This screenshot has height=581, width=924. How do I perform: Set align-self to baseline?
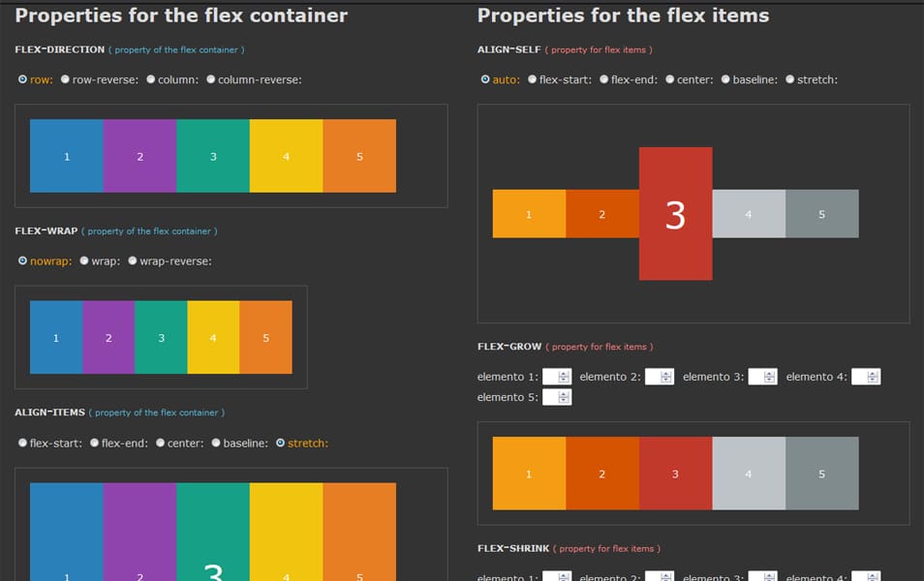725,79
